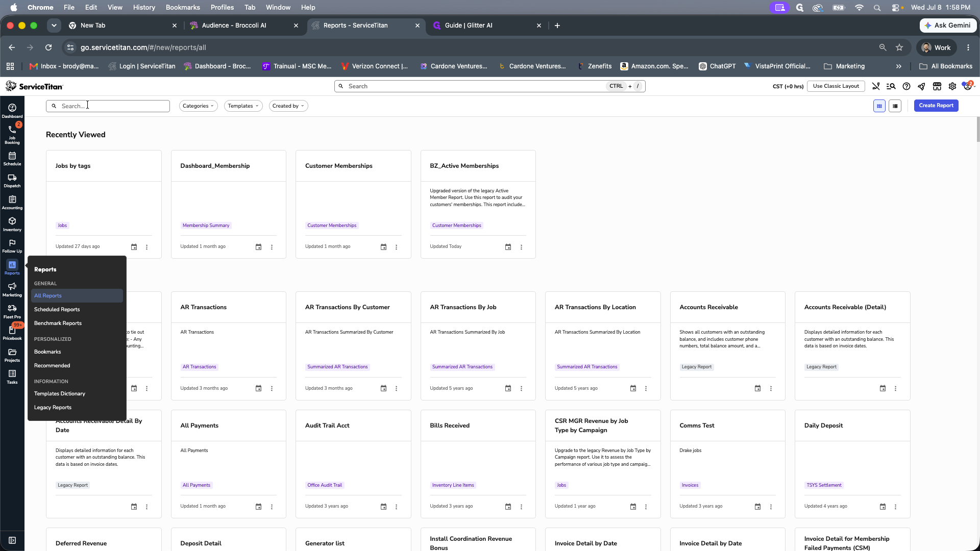Click the reports Search input field
980x551 pixels.
(108, 106)
